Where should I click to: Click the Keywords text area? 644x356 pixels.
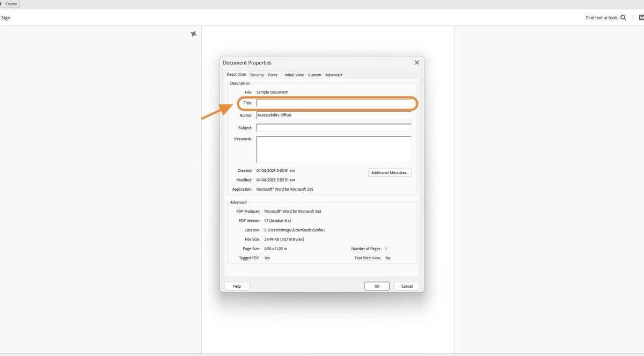pos(333,149)
